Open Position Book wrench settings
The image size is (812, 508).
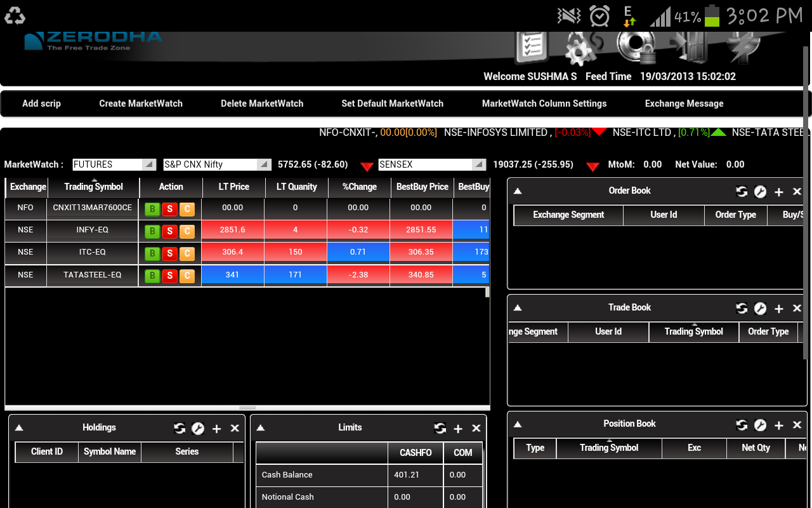tap(760, 425)
